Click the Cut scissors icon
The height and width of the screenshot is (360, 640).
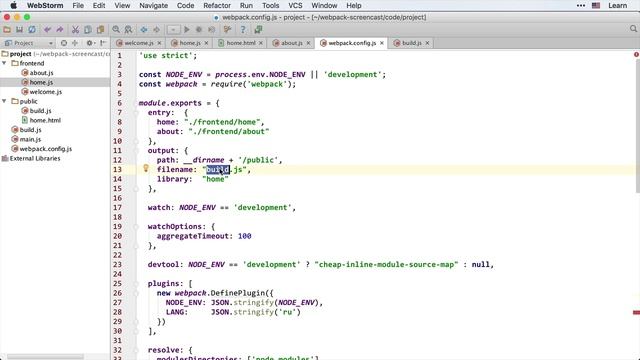(75, 29)
